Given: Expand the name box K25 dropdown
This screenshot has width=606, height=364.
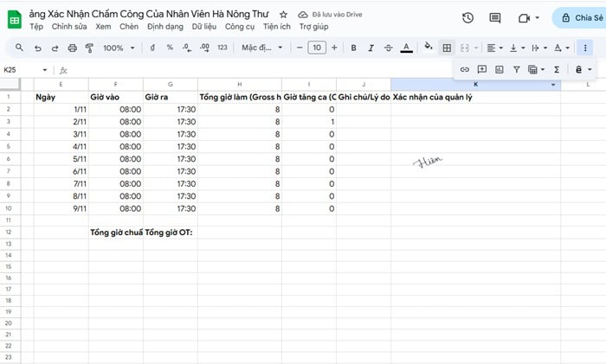Looking at the screenshot, I should pyautogui.click(x=45, y=70).
